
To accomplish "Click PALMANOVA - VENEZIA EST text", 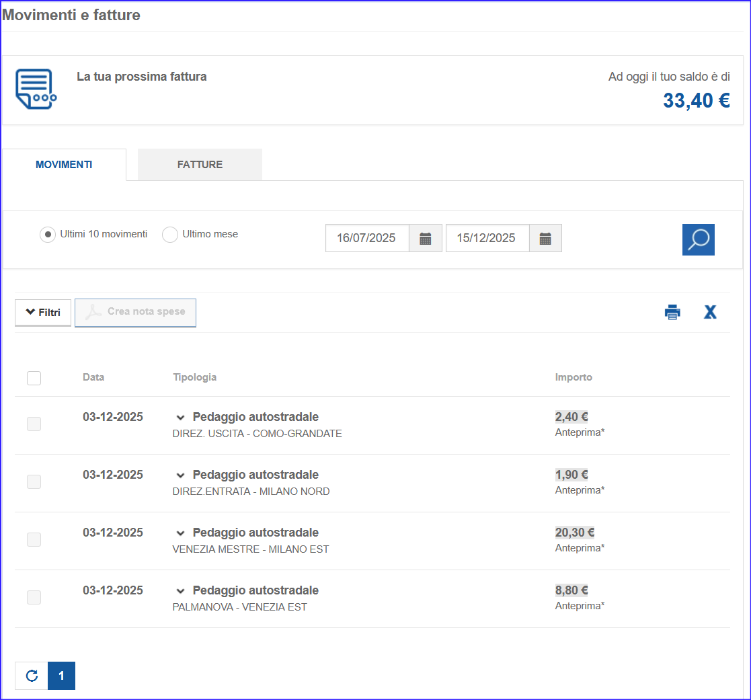I will coord(239,607).
